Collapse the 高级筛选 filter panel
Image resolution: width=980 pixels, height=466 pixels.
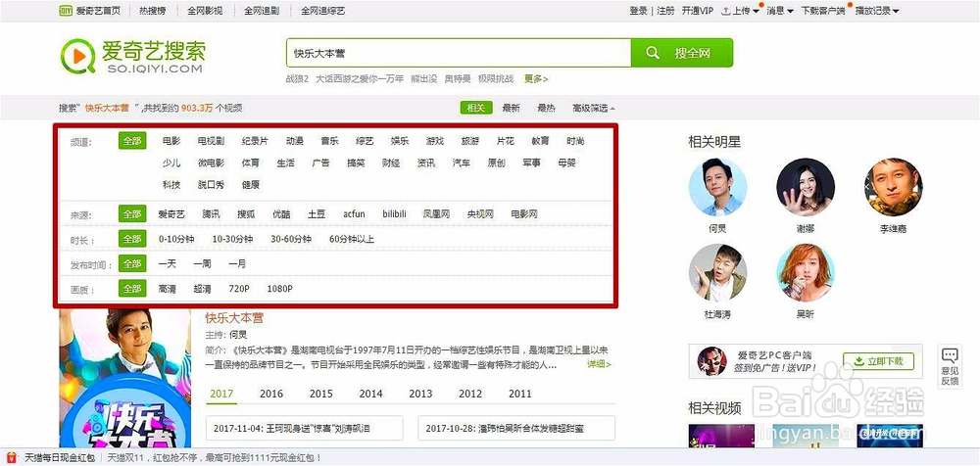[593, 108]
